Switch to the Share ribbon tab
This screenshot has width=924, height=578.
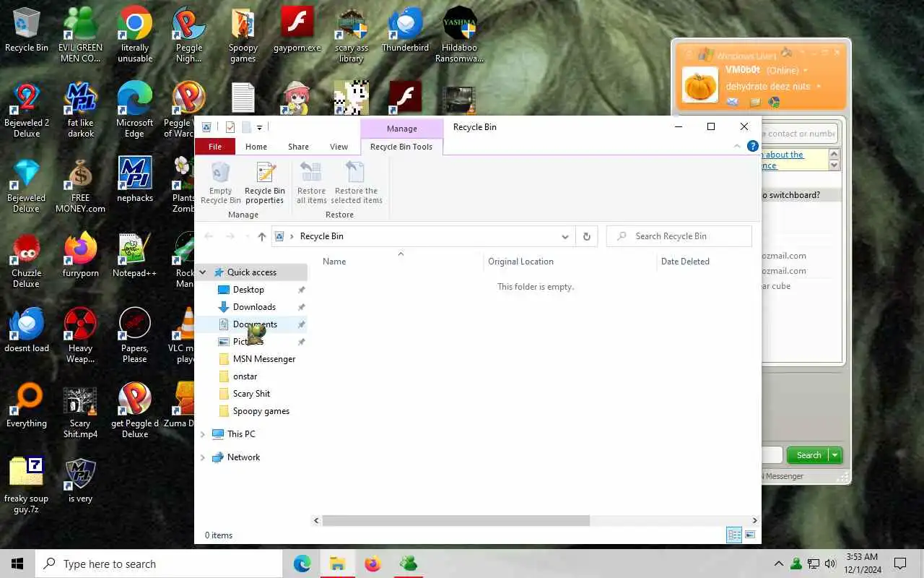coord(298,147)
